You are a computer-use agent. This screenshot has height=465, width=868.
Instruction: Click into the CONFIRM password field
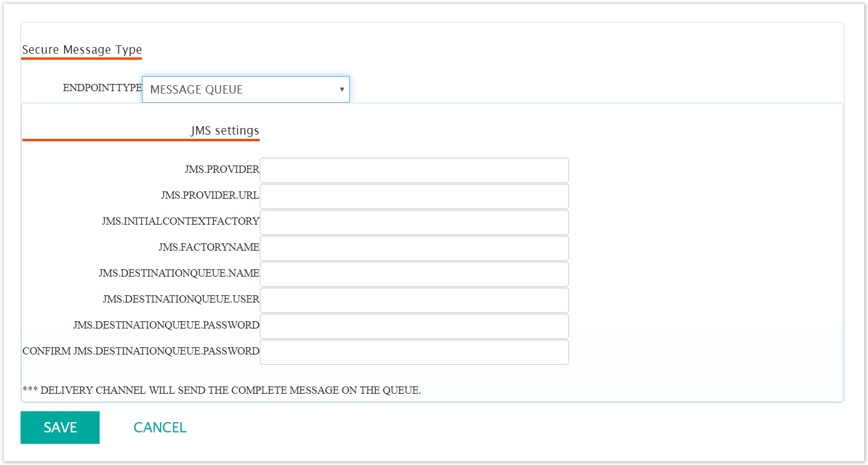coord(414,351)
